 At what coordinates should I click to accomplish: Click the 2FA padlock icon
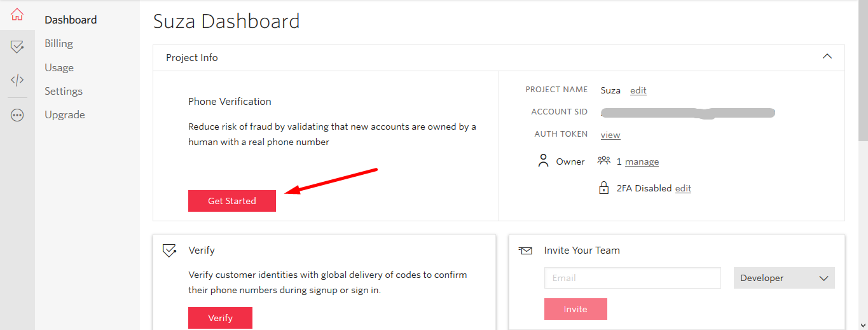(603, 188)
